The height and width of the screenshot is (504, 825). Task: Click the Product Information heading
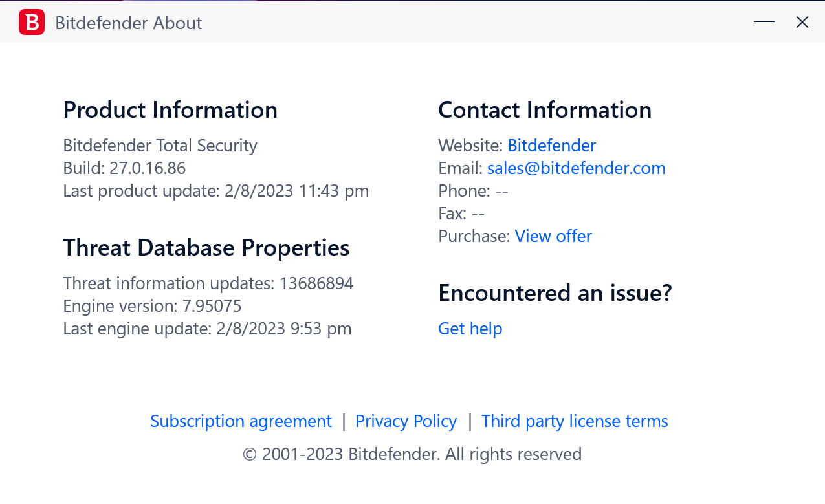(x=170, y=110)
